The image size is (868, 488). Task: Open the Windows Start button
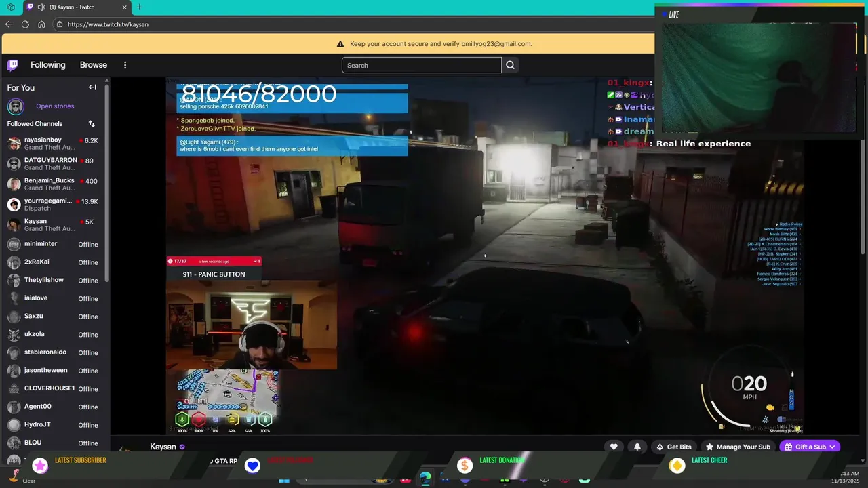tap(284, 480)
